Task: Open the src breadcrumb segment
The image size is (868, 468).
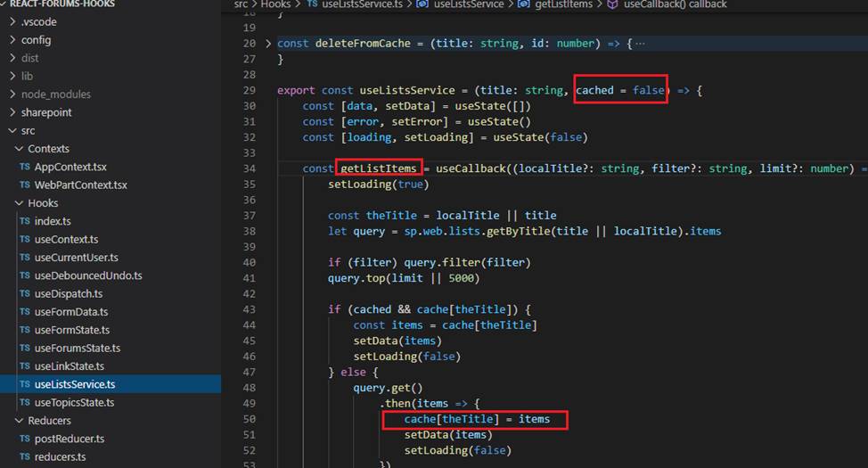Action: (241, 4)
